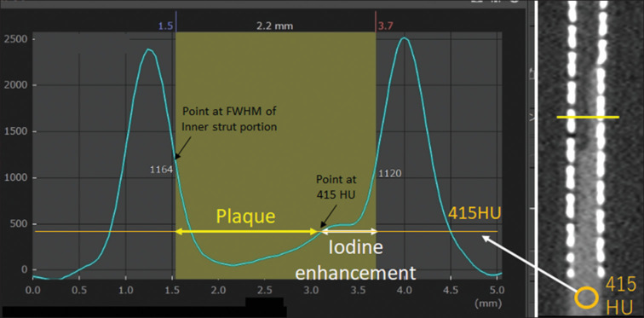Select the red 3.7 cursor marker
This screenshot has height=318, width=644.
pos(385,26)
